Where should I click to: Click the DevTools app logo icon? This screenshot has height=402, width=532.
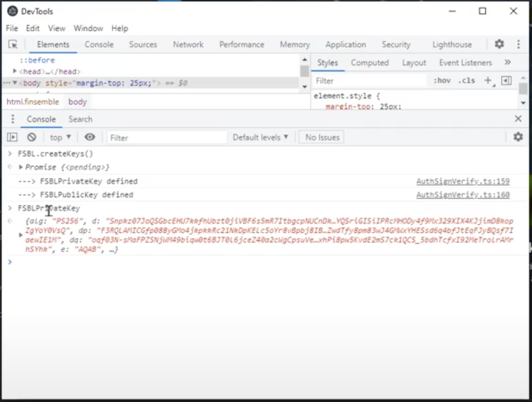pyautogui.click(x=13, y=11)
